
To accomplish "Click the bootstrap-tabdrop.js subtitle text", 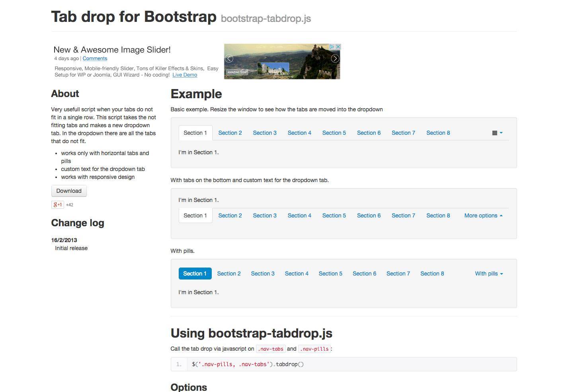I will (x=266, y=19).
